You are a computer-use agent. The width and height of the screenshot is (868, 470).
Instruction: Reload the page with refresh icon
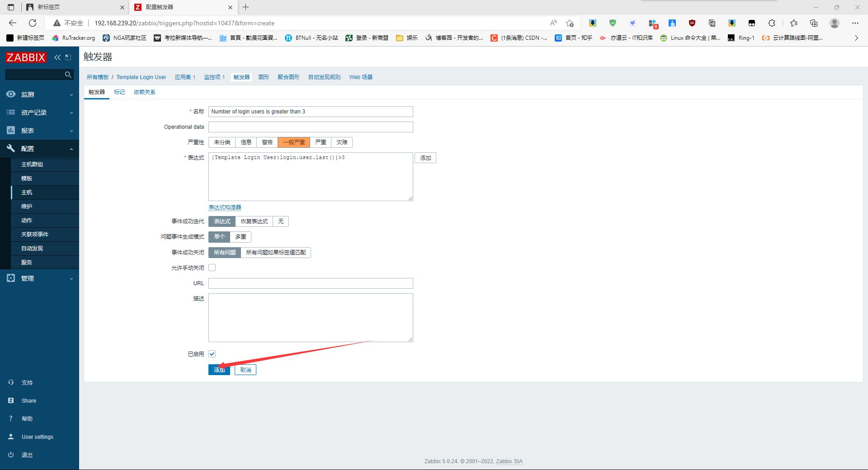(33, 23)
